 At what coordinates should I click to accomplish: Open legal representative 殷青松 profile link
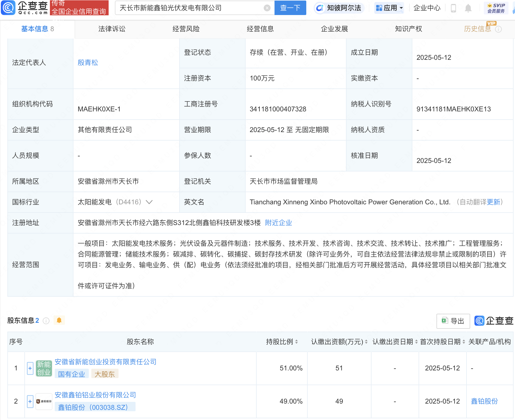point(88,63)
